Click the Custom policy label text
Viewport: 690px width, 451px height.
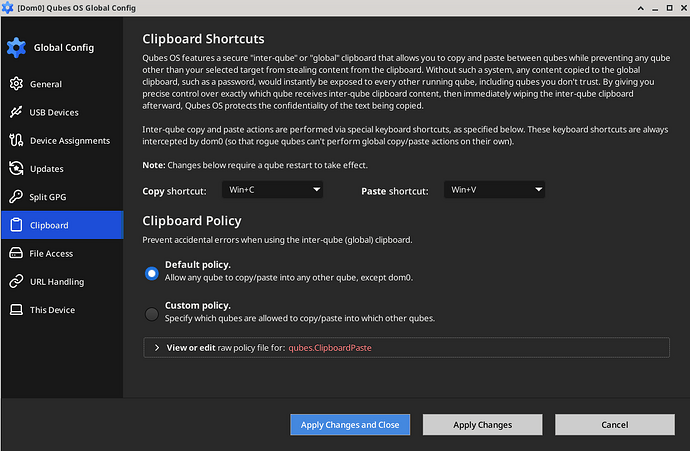[198, 305]
